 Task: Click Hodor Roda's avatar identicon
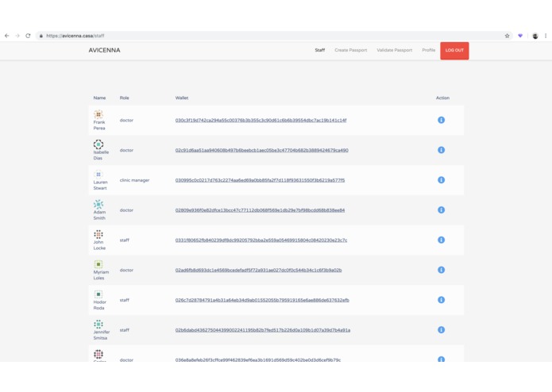tap(98, 294)
